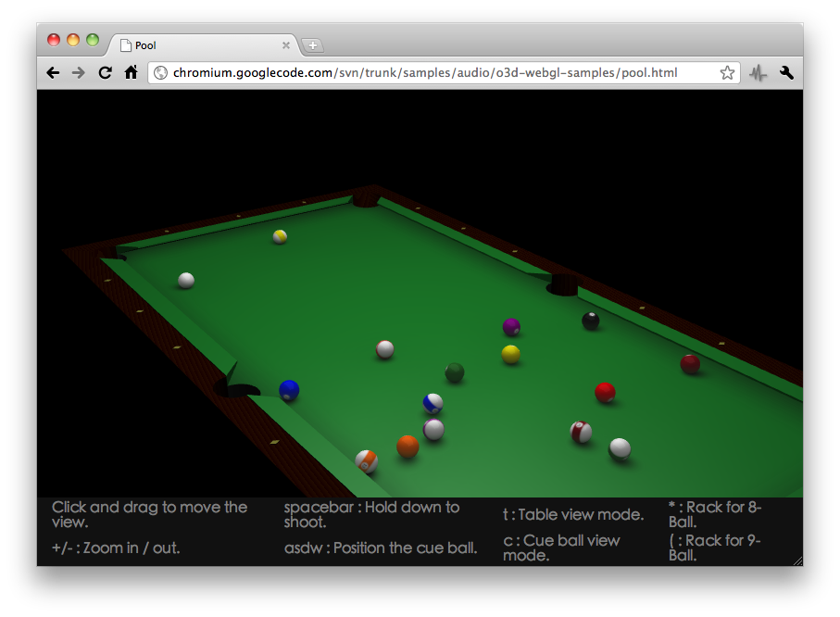Focus the address bar URL field

point(444,72)
